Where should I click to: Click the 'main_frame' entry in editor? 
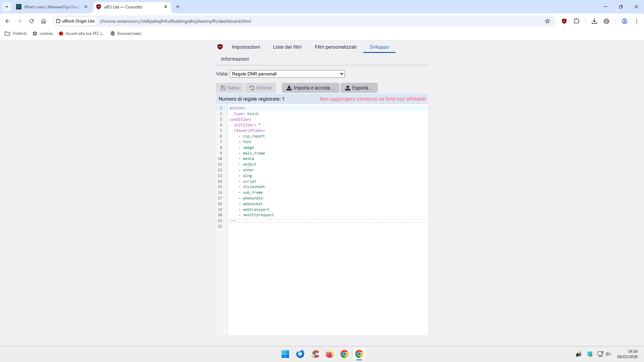254,153
